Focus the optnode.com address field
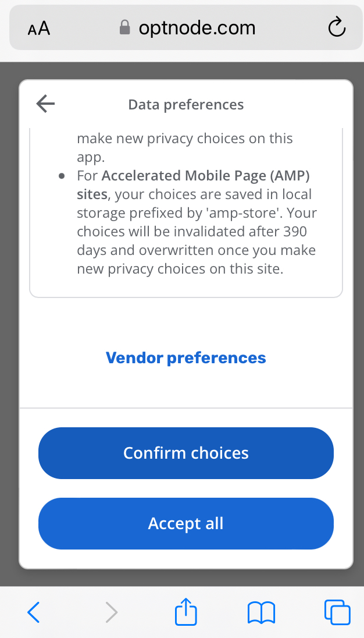364x638 pixels. 186,27
